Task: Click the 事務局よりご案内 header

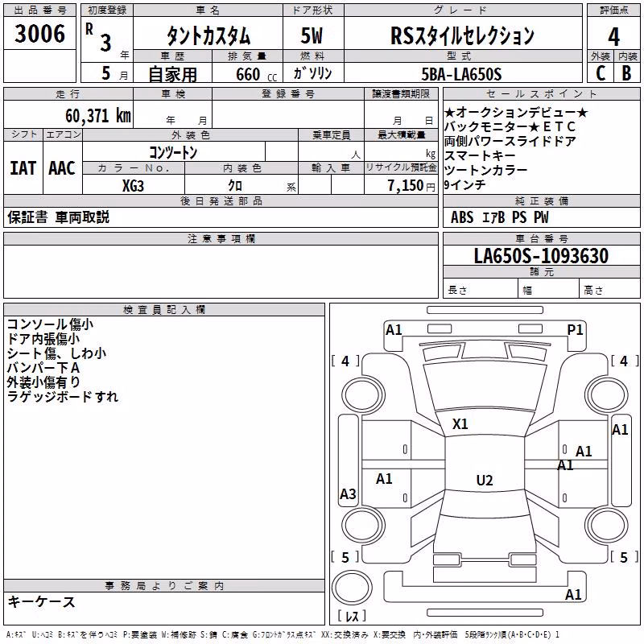Action: click(164, 586)
